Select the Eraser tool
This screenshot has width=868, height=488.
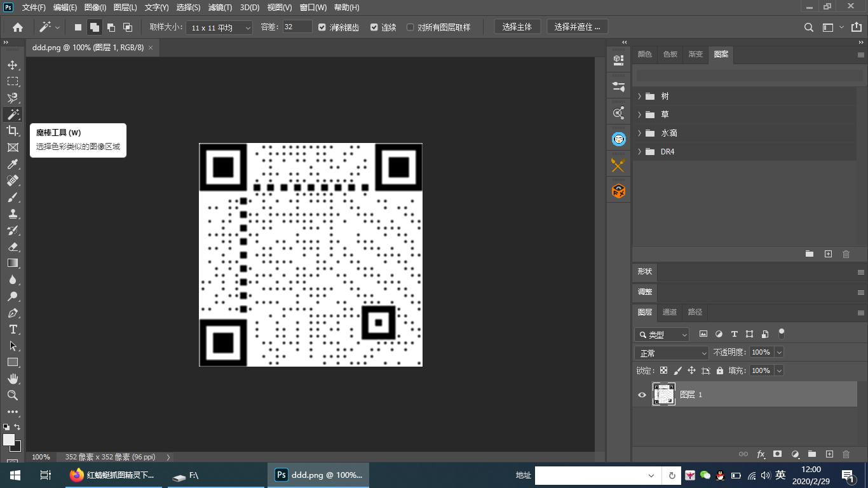pos(13,247)
